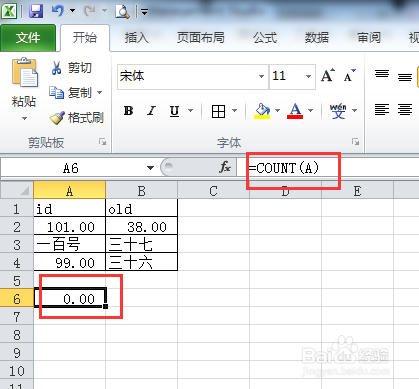Viewport: 419px width, 389px height.
Task: Decrease font size with small A icon
Action: click(x=349, y=76)
